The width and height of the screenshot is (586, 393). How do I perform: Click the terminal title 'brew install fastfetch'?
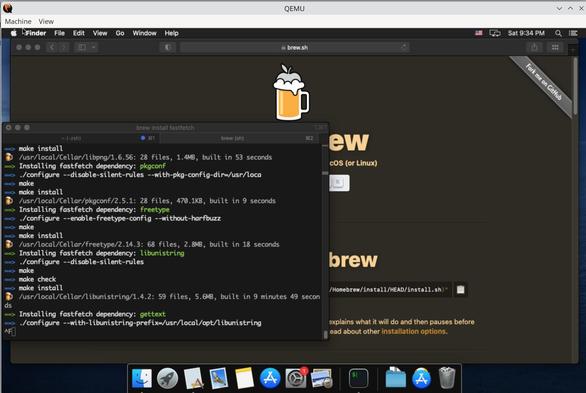click(165, 128)
